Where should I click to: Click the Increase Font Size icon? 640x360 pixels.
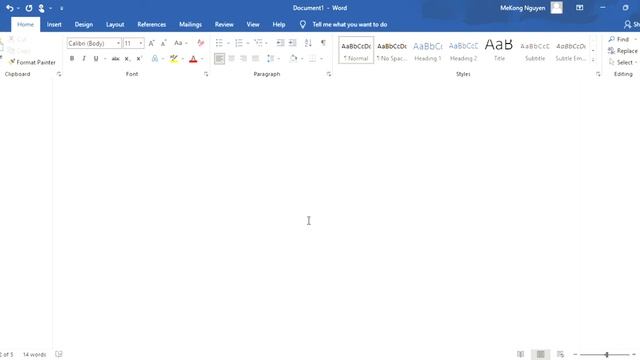(151, 43)
